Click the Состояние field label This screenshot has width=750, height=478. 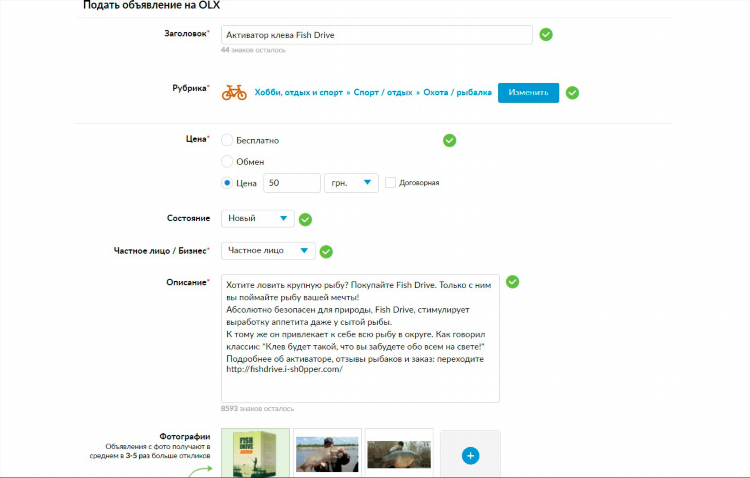(188, 218)
